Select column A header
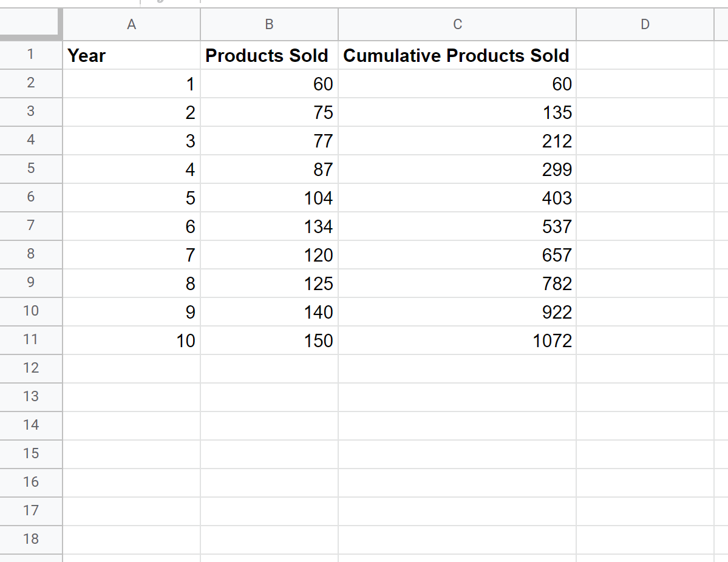 (131, 24)
